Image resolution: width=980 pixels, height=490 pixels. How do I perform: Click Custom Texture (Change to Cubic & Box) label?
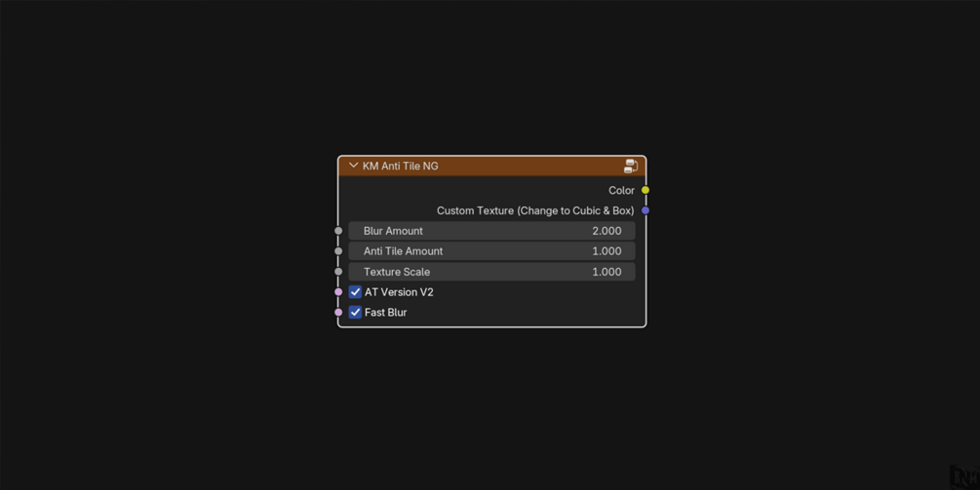[x=535, y=211]
